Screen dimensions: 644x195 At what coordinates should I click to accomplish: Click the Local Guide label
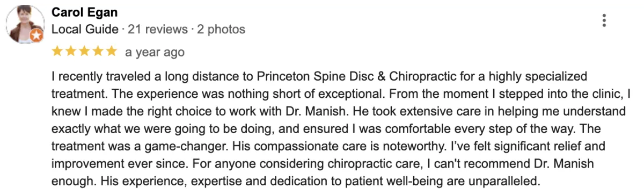point(85,29)
